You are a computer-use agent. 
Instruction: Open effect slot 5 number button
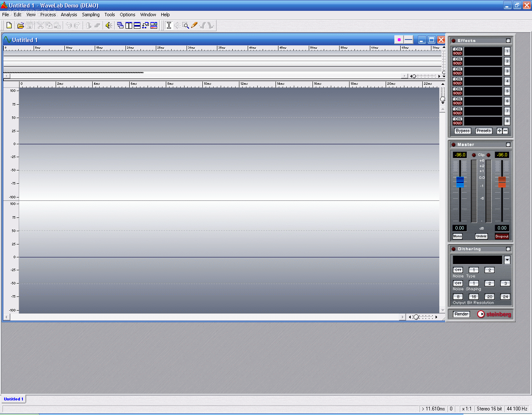coord(507,91)
